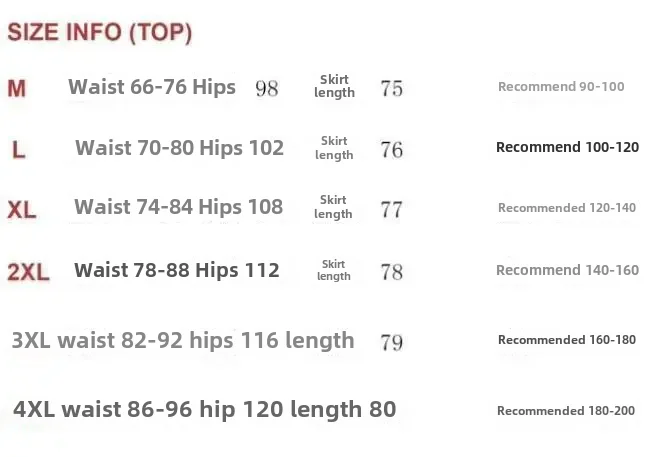Click the Skirt length label beside 76
The height and width of the screenshot is (457, 661).
(334, 148)
